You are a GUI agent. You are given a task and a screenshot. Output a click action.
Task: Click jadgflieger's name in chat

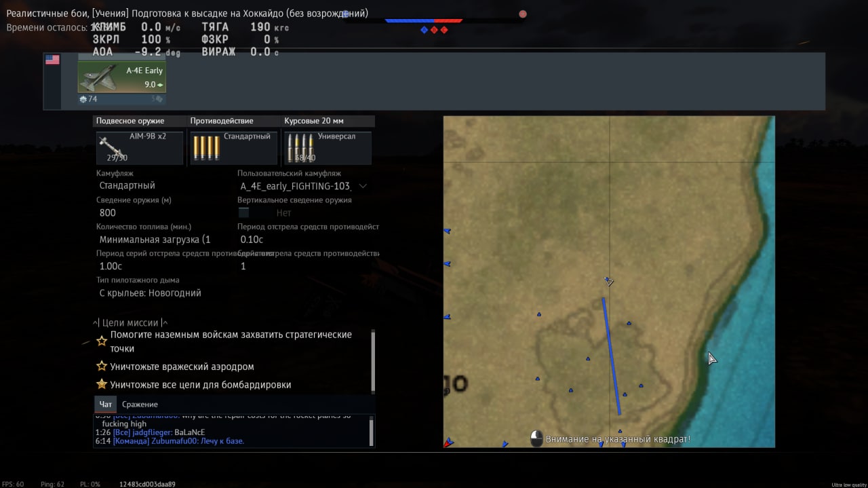click(151, 432)
